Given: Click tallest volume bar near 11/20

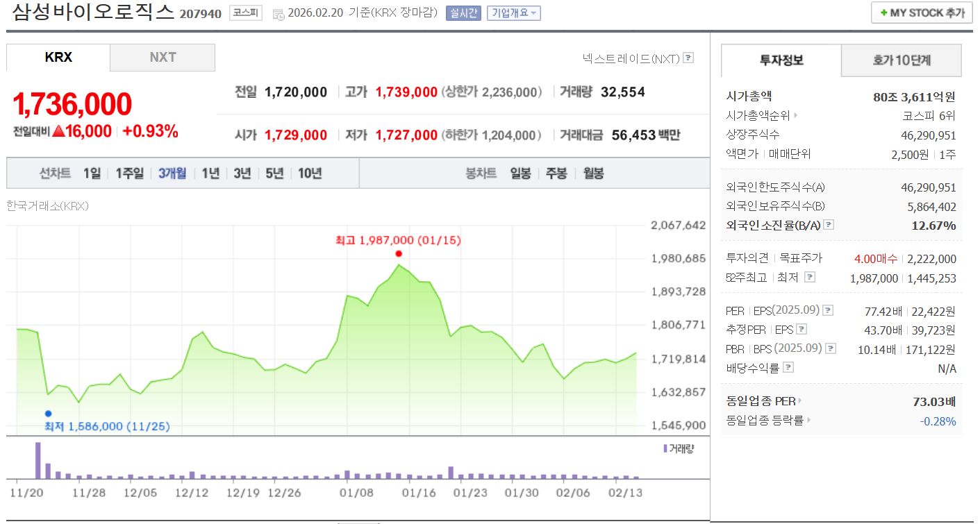Looking at the screenshot, I should [38, 460].
